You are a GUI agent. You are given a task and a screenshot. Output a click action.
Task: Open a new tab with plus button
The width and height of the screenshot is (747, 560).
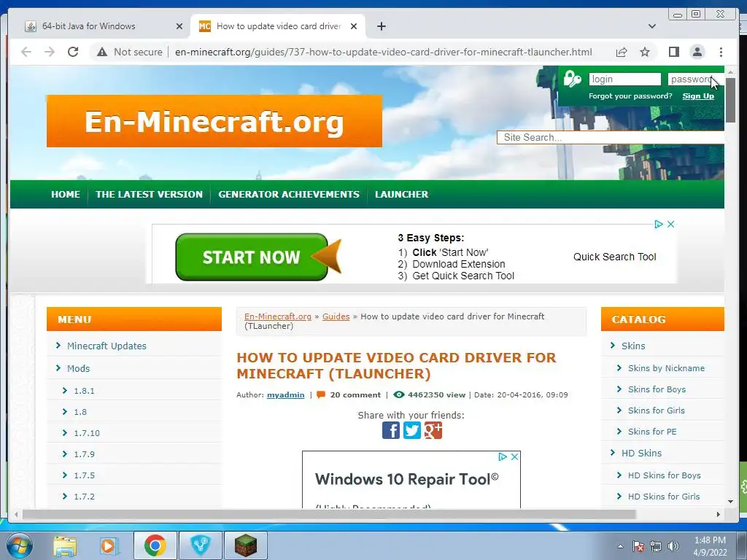tap(381, 26)
